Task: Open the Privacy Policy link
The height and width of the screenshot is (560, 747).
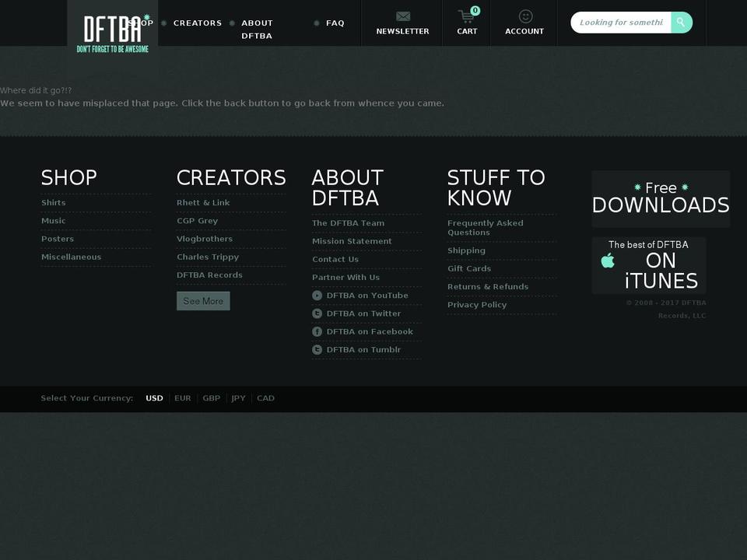Action: pos(477,305)
